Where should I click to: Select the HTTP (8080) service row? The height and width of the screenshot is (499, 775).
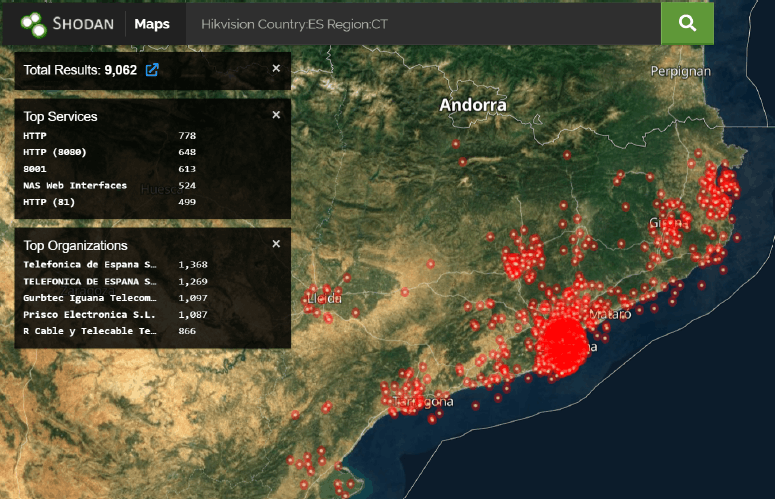110,152
